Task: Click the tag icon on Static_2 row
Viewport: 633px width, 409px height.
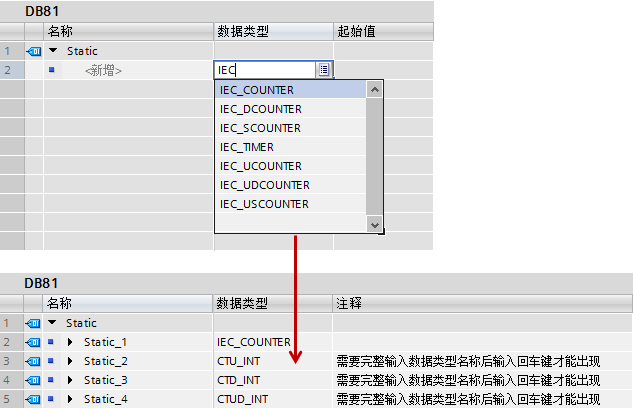Action: coord(33,361)
